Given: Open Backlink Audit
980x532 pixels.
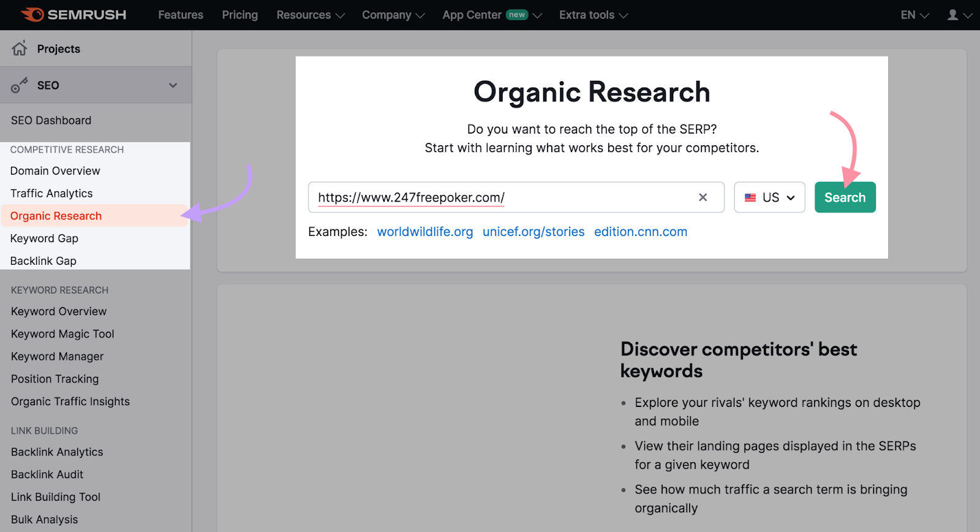Looking at the screenshot, I should pos(47,474).
